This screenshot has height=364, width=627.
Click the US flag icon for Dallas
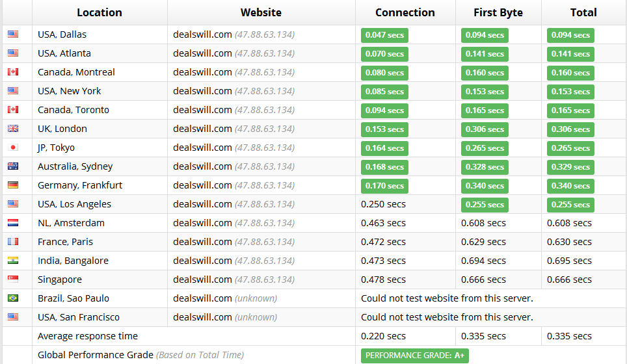click(x=13, y=34)
